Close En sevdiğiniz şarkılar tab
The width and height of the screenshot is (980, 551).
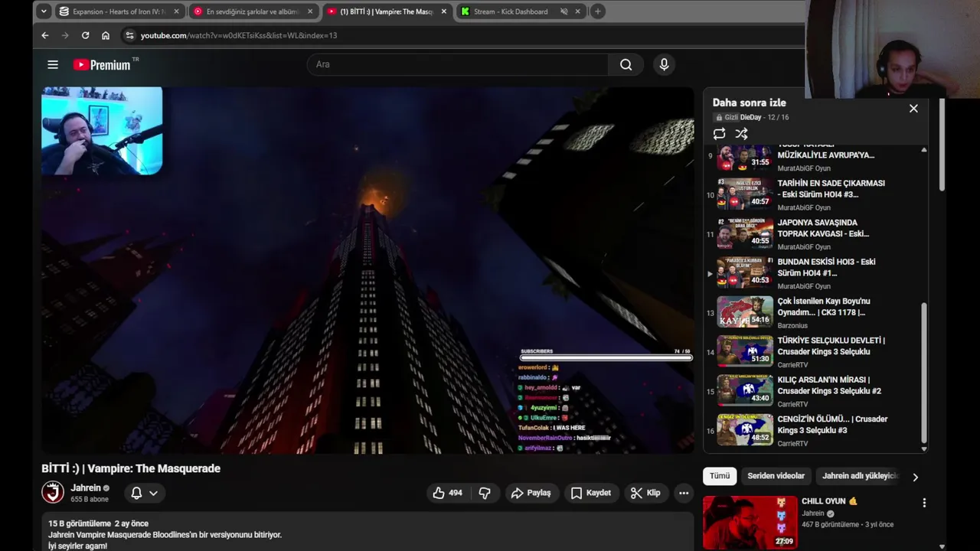(x=310, y=11)
